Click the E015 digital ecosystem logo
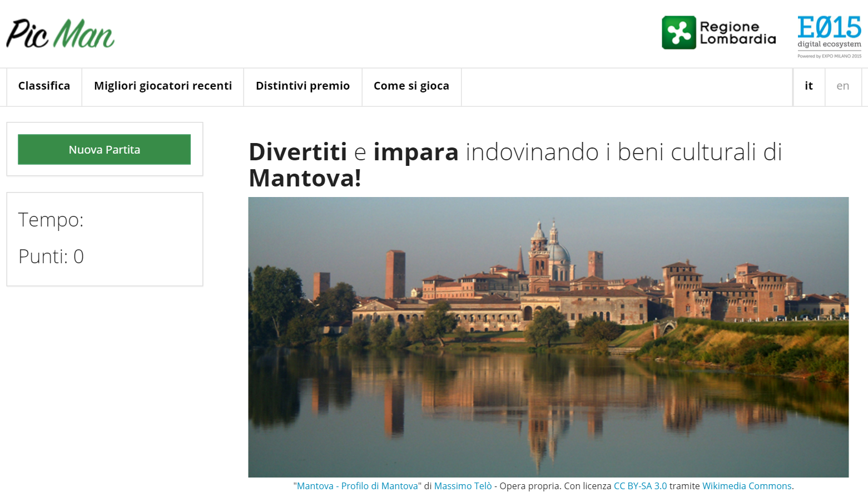 click(x=829, y=32)
